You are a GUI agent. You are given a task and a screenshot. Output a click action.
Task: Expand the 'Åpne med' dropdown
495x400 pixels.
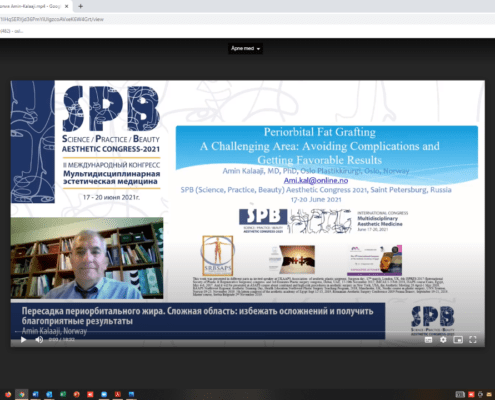[x=245, y=48]
